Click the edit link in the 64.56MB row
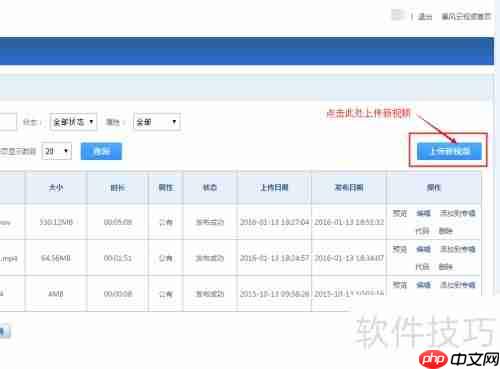The image size is (500, 369). [423, 249]
